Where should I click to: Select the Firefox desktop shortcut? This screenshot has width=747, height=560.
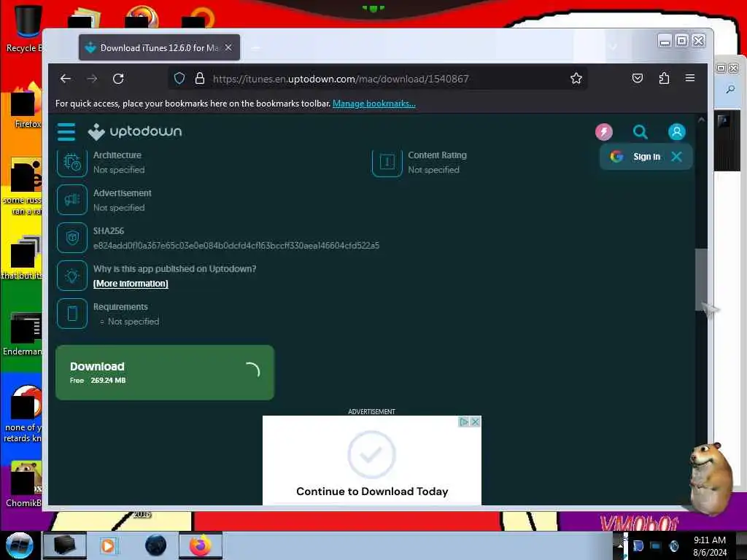tap(26, 106)
